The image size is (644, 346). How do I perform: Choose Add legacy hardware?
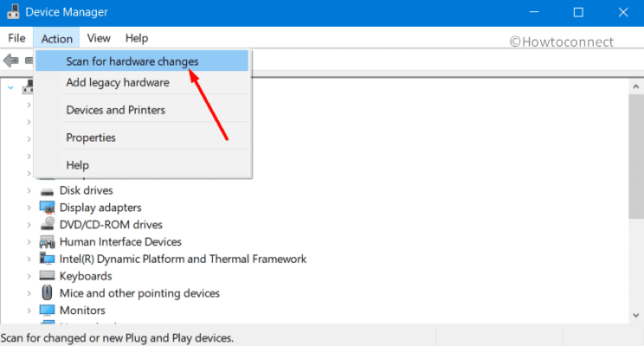pyautogui.click(x=142, y=82)
